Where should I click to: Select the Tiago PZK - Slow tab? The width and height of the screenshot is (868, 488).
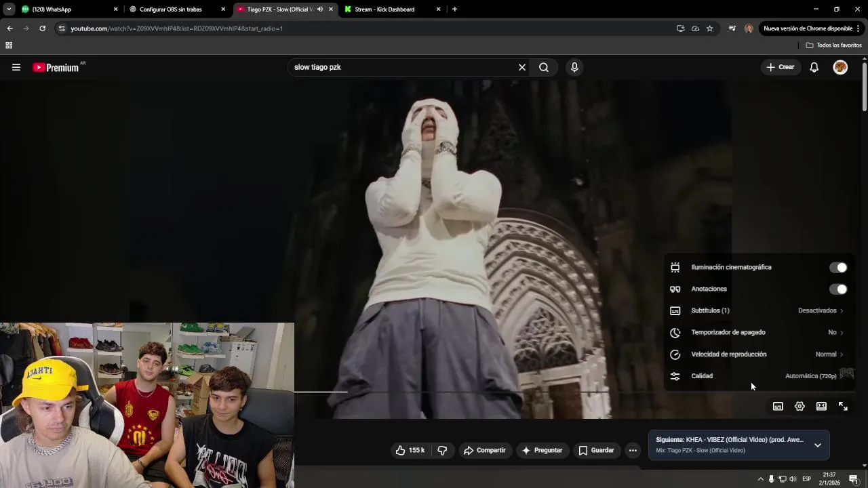pyautogui.click(x=285, y=9)
